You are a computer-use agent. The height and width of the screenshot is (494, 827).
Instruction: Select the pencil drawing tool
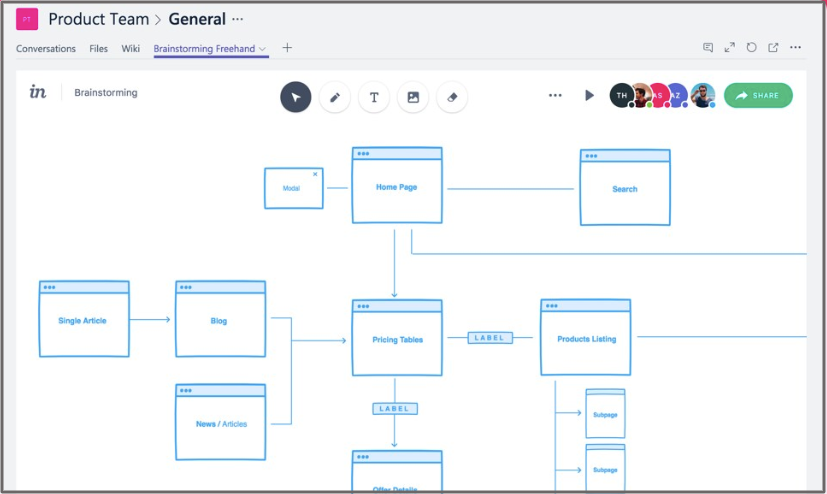pos(335,97)
